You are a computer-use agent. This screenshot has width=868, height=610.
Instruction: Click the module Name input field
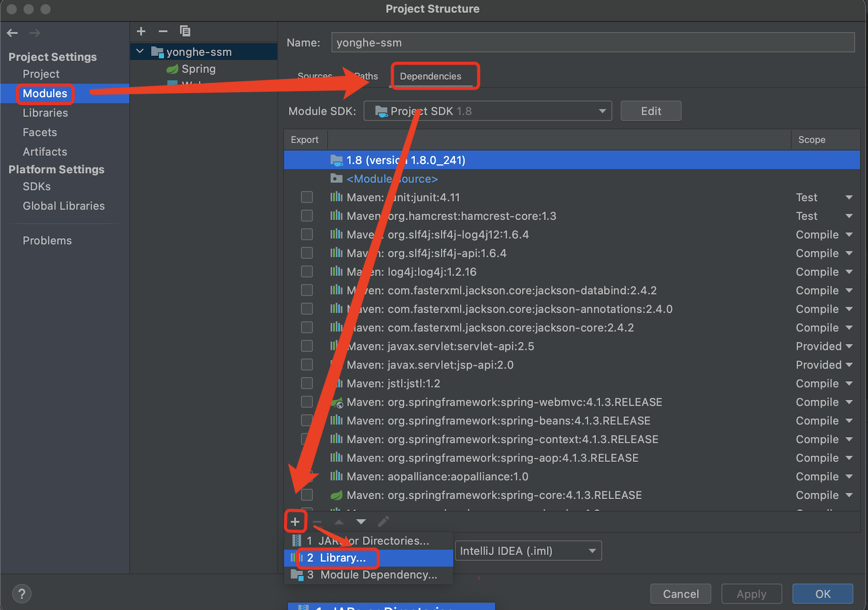593,42
